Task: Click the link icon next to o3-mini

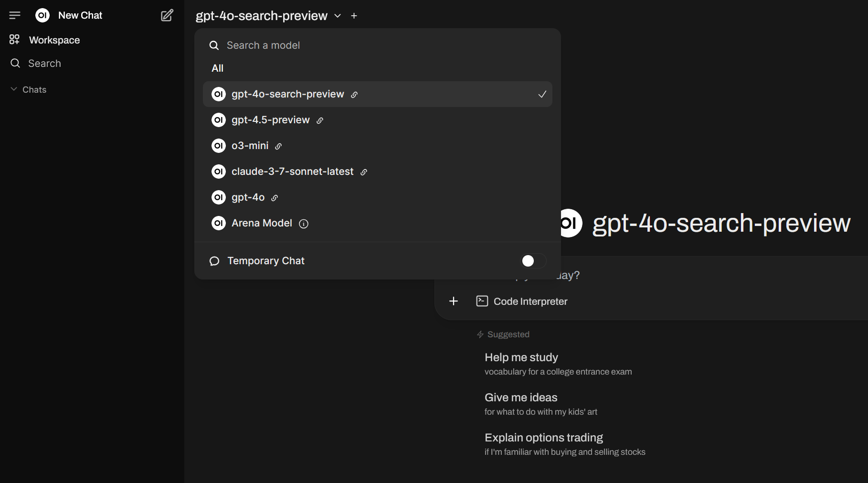Action: tap(278, 146)
